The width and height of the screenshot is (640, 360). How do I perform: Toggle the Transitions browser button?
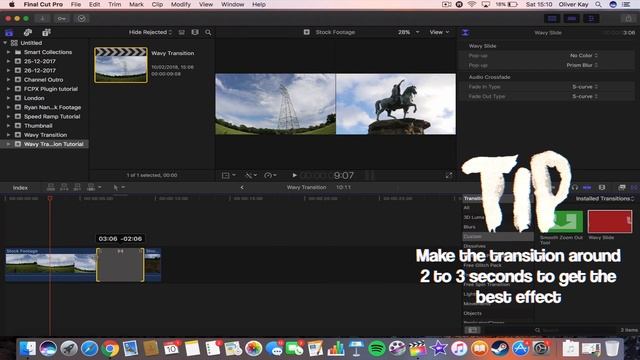pyautogui.click(x=634, y=187)
